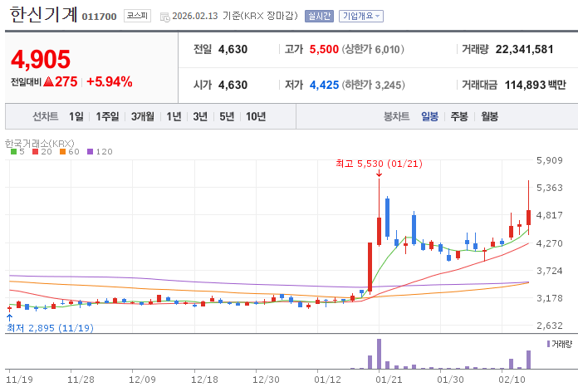This screenshot has height=392, width=578.
Task: Click the 최저 2,895 (11/19) marker label
Action: click(x=50, y=328)
